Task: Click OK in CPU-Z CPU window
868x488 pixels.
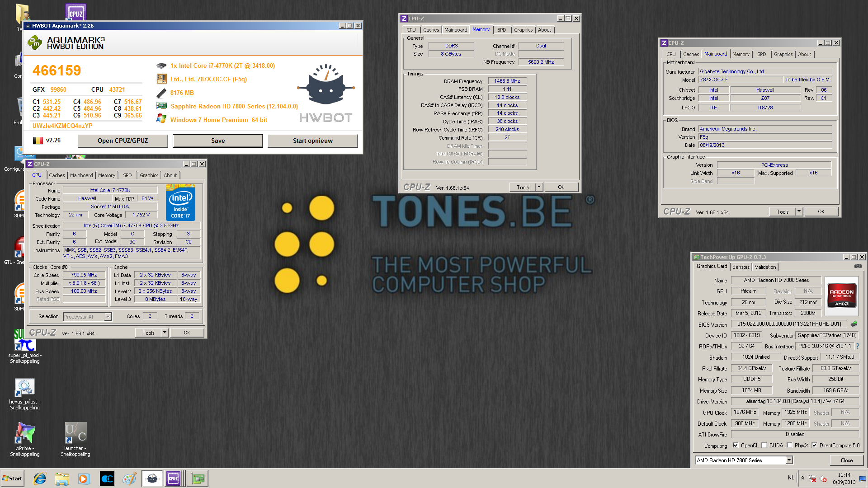Action: tap(187, 333)
